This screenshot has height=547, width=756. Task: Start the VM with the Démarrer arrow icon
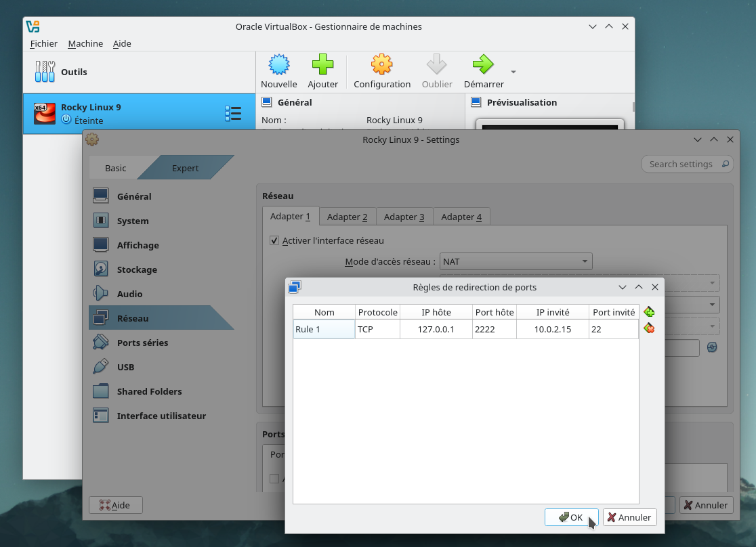483,66
